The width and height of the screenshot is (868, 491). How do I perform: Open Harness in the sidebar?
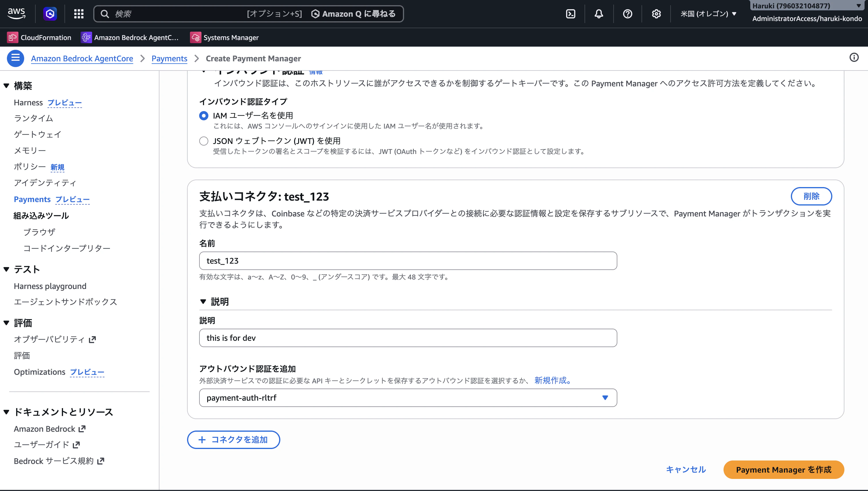tap(28, 102)
